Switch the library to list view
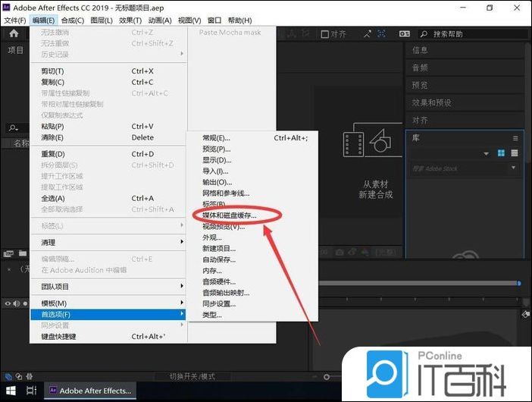This screenshot has width=532, height=402. coord(515,153)
